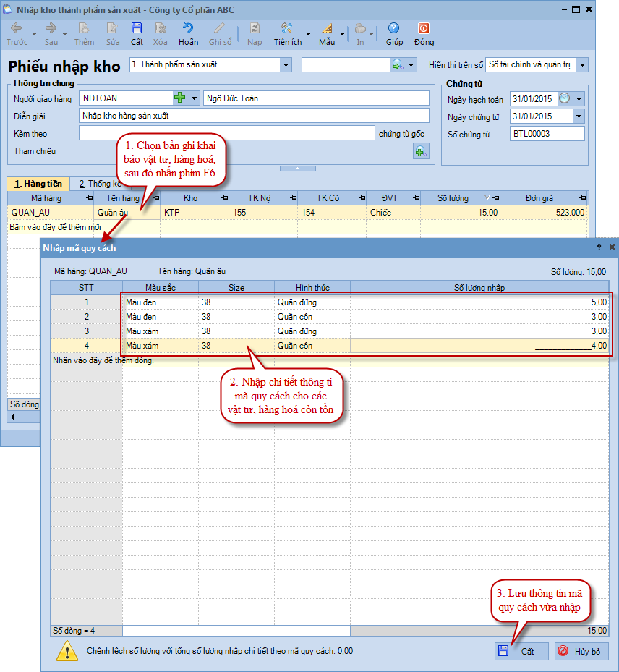Expand the Thành phẩm sản xuất dropdown
The image size is (619, 672).
[x=286, y=65]
